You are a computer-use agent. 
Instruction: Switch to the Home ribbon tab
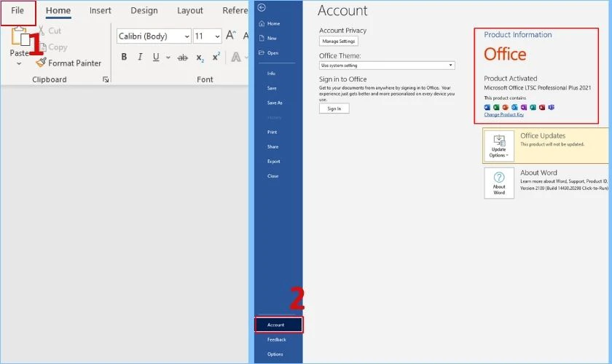58,11
